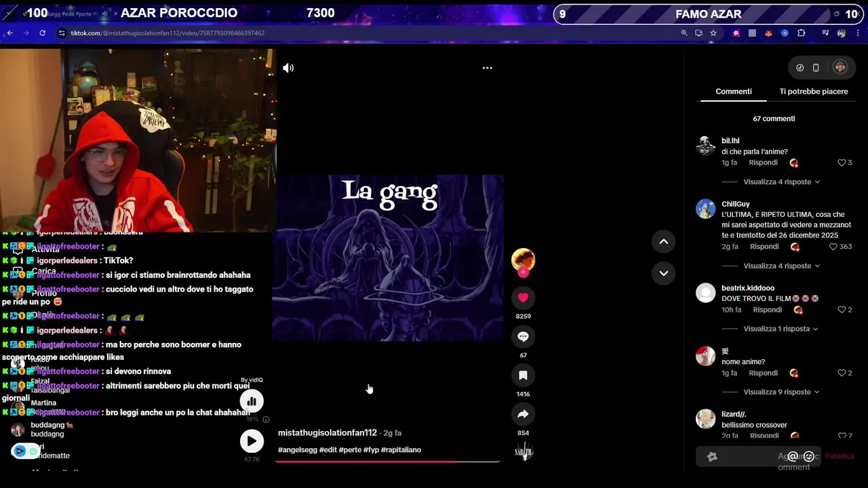Open browser three-dot menu
Image resolution: width=868 pixels, height=488 pixels.
click(858, 33)
